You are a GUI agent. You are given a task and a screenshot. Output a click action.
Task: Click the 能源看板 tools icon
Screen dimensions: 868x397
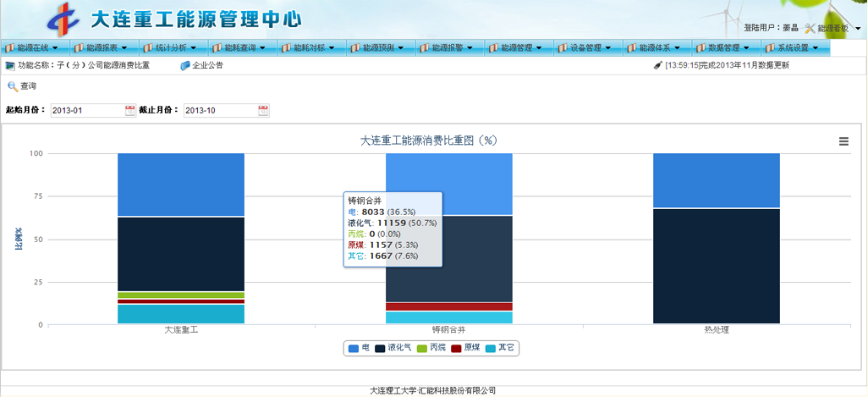(x=810, y=28)
